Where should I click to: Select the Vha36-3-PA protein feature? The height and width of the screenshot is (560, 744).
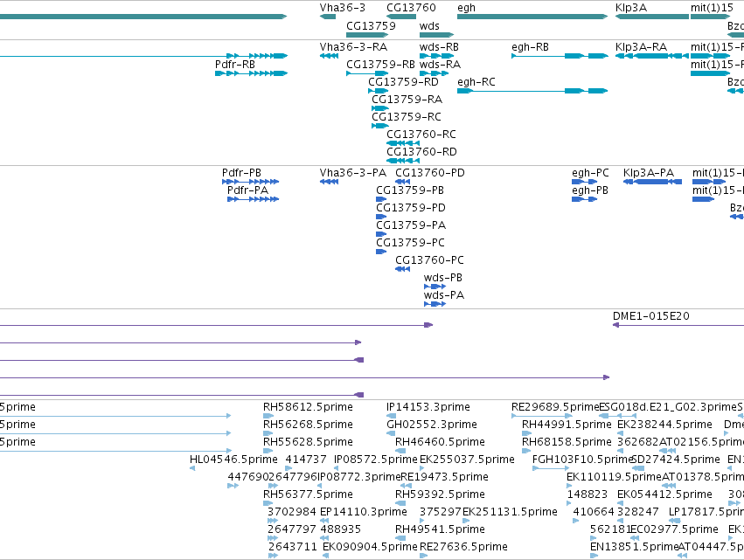click(329, 182)
